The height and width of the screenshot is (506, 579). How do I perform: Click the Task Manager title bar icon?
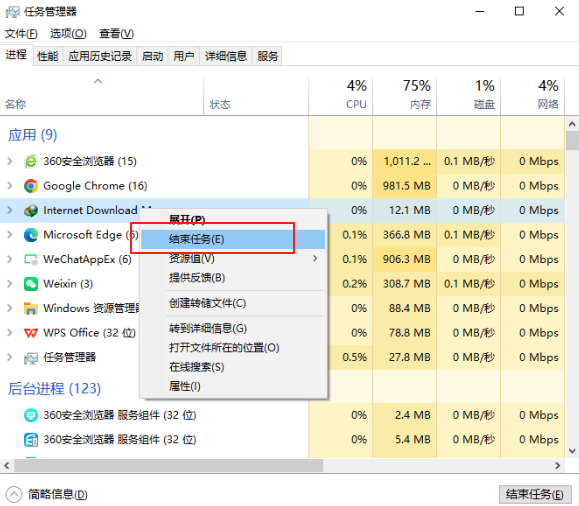[12, 12]
